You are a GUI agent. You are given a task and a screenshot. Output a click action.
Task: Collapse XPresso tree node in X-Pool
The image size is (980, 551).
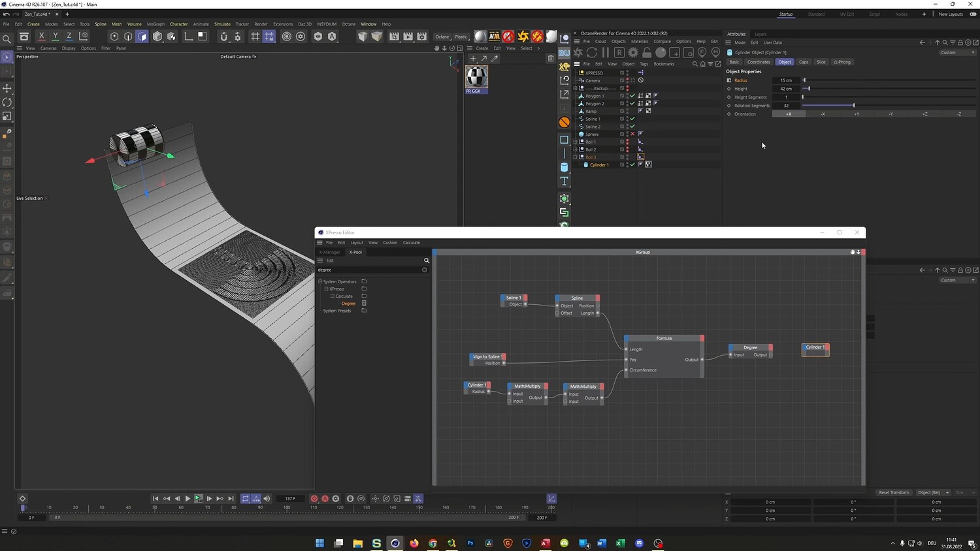click(327, 289)
